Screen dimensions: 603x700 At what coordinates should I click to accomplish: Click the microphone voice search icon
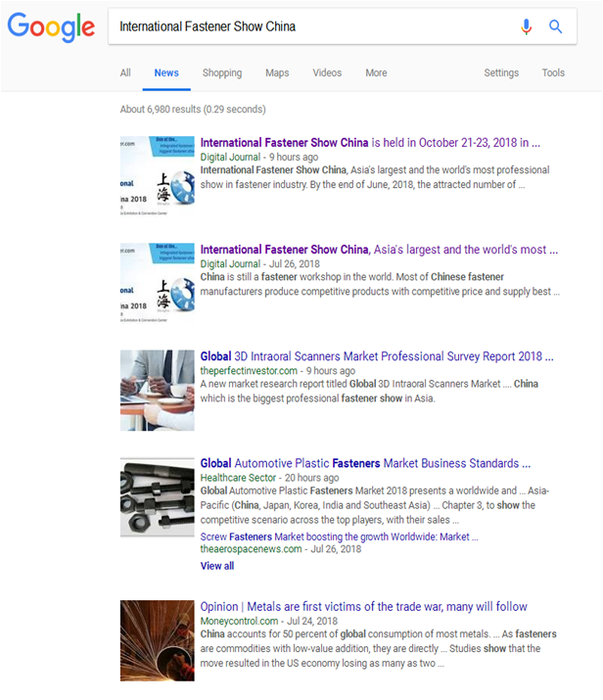tap(527, 26)
